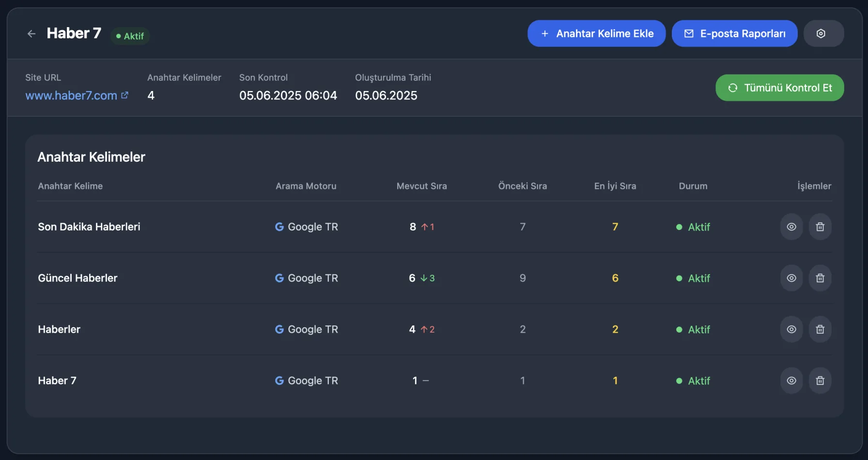Image resolution: width=868 pixels, height=460 pixels.
Task: Click current rank 4 for Haberler
Action: click(x=412, y=329)
